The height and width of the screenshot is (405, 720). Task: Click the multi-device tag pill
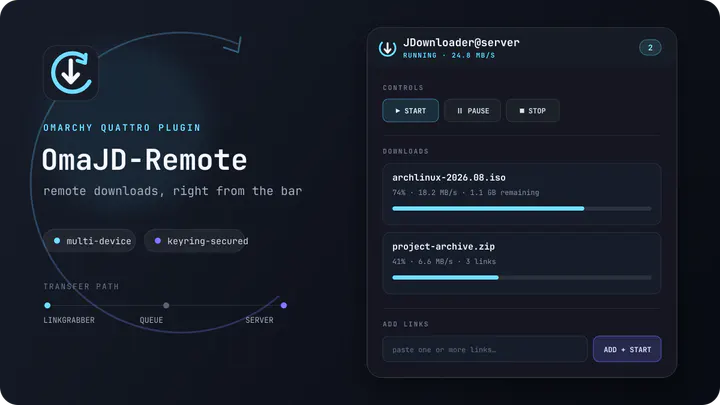pos(90,241)
